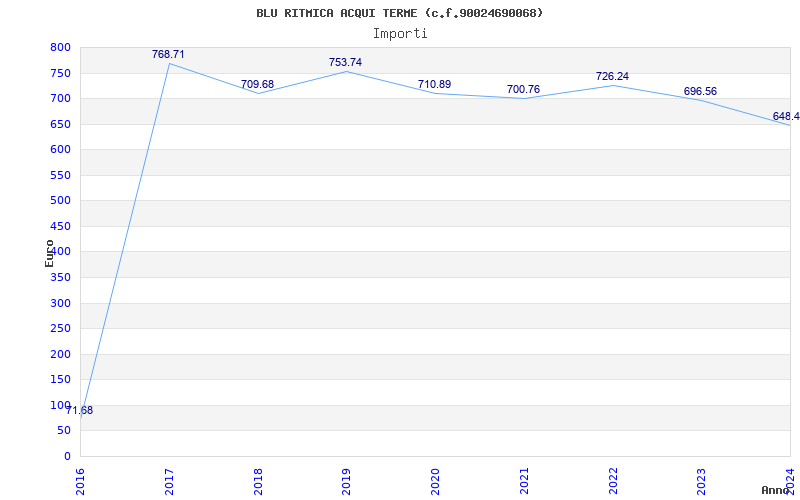Click the 750 y-axis tick label

[x=60, y=73]
